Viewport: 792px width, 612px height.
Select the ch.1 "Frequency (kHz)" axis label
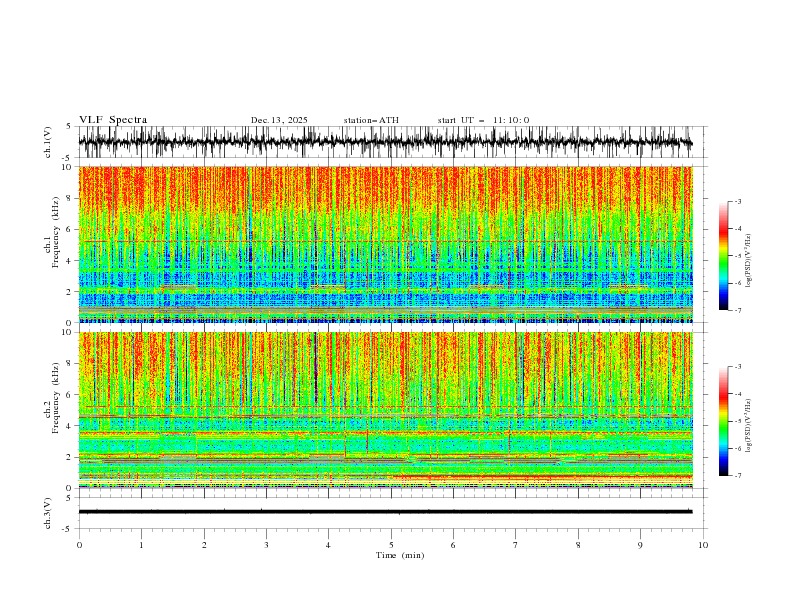pos(56,232)
